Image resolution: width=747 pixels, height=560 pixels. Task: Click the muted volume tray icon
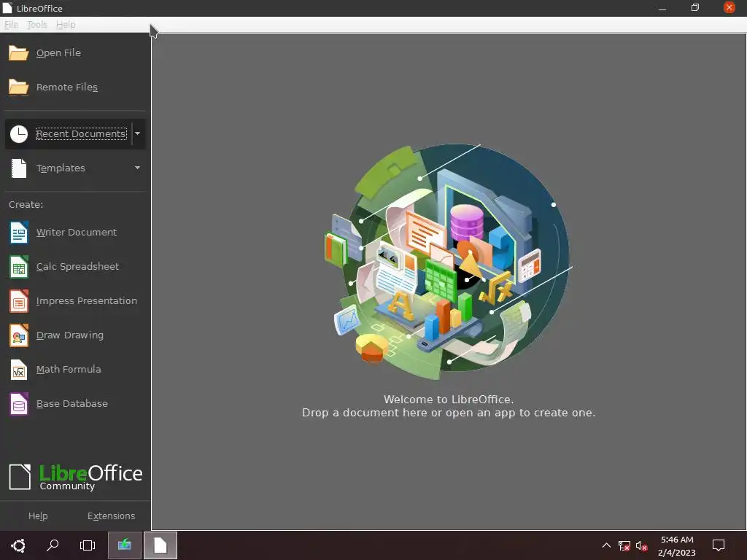pos(642,545)
